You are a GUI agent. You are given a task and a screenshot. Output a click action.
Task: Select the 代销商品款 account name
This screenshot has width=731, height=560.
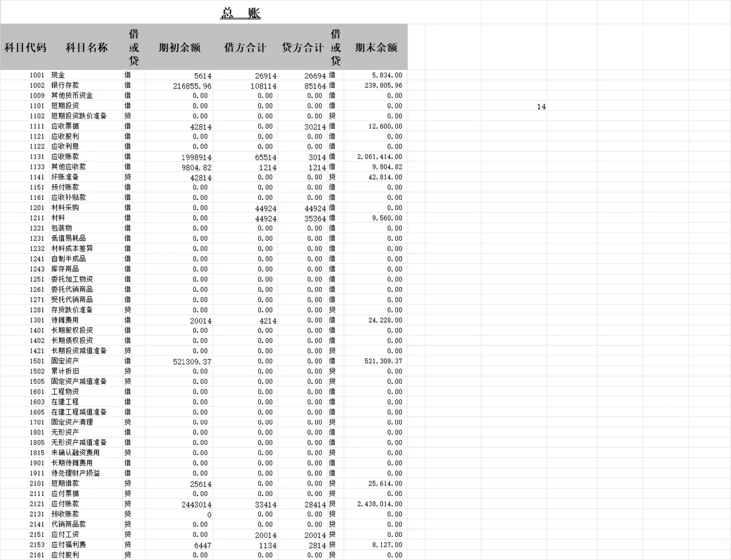click(68, 524)
